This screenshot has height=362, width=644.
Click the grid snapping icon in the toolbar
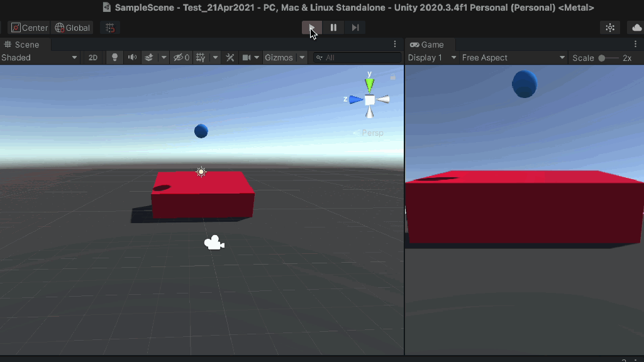(x=110, y=28)
